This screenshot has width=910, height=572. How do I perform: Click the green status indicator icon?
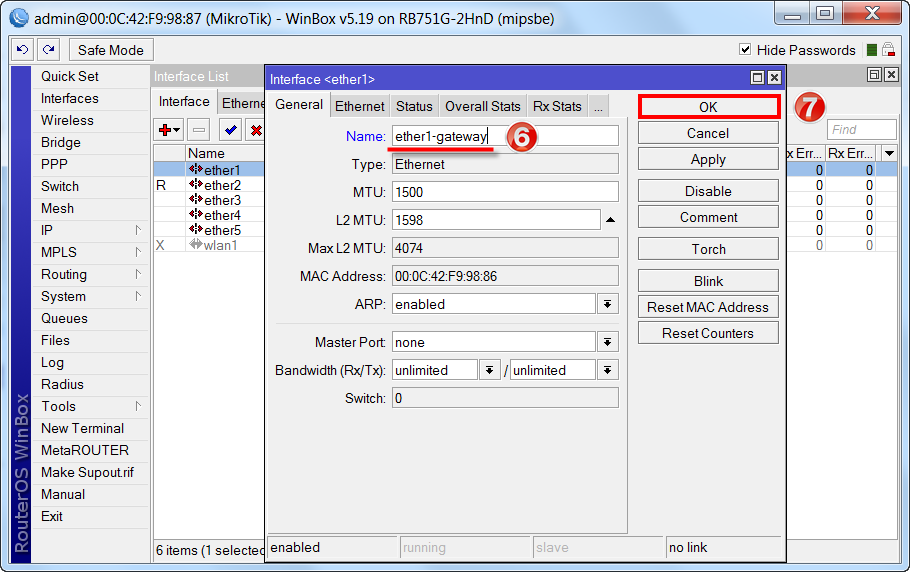pos(871,50)
